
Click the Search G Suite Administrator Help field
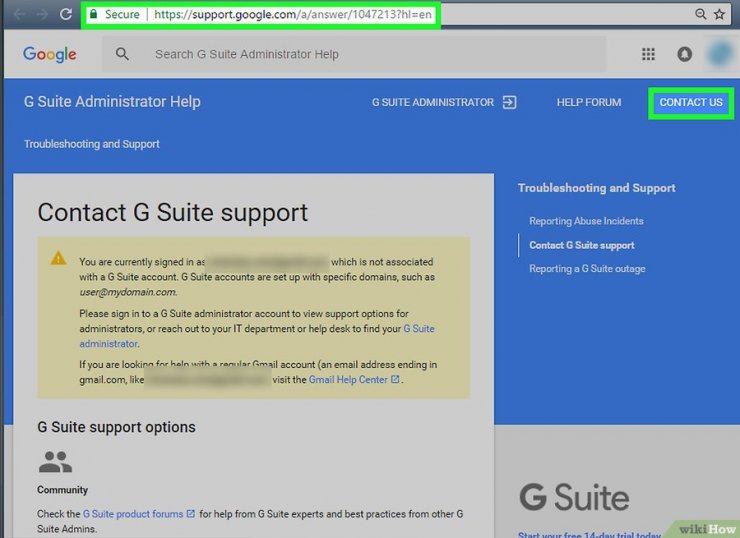tap(354, 54)
